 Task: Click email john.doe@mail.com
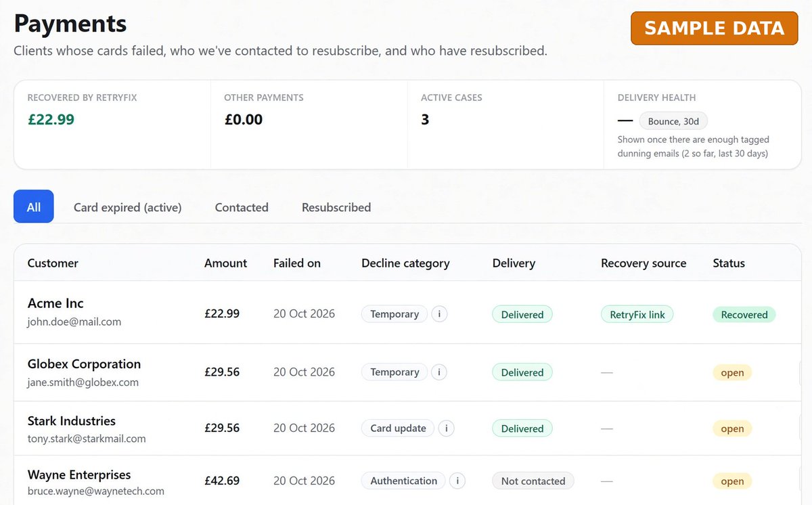tap(74, 322)
